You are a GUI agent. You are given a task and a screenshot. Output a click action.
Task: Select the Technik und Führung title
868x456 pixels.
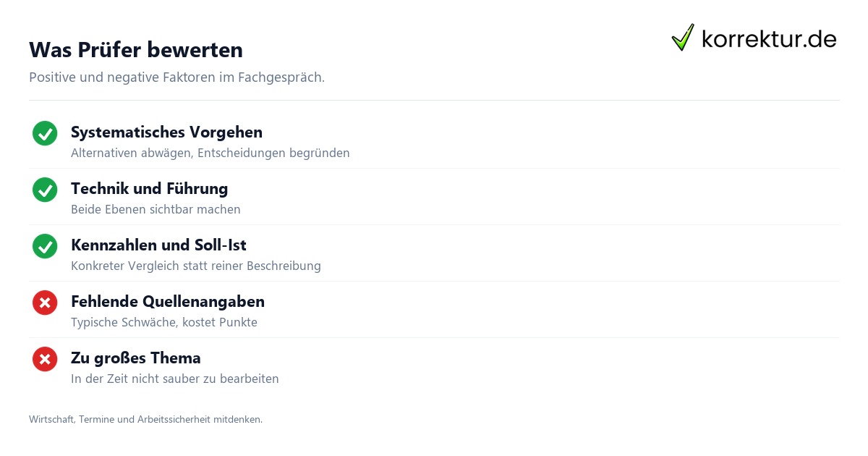(149, 189)
